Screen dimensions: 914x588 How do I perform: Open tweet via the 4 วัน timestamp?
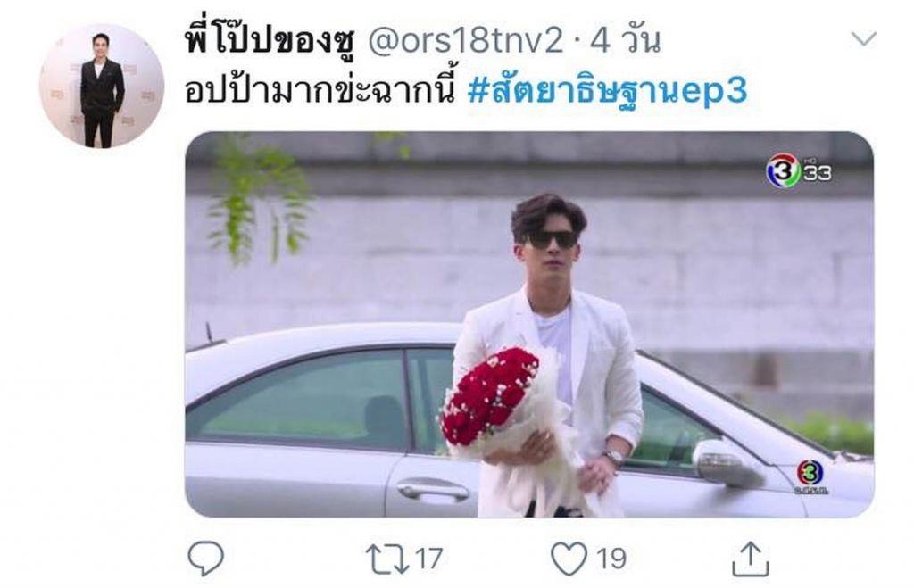625,41
